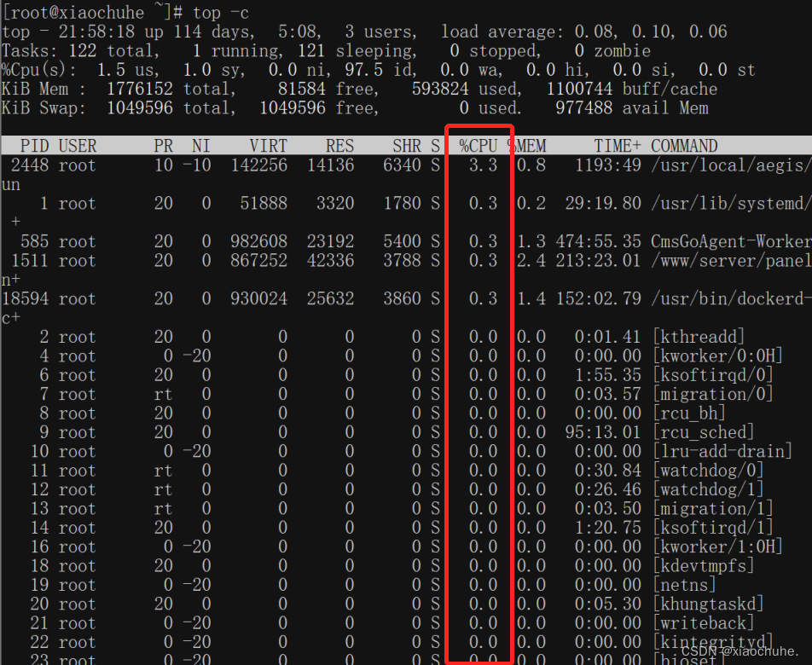This screenshot has width=812, height=665.
Task: Click the 95:13.01 TIME+ value
Action: point(603,432)
